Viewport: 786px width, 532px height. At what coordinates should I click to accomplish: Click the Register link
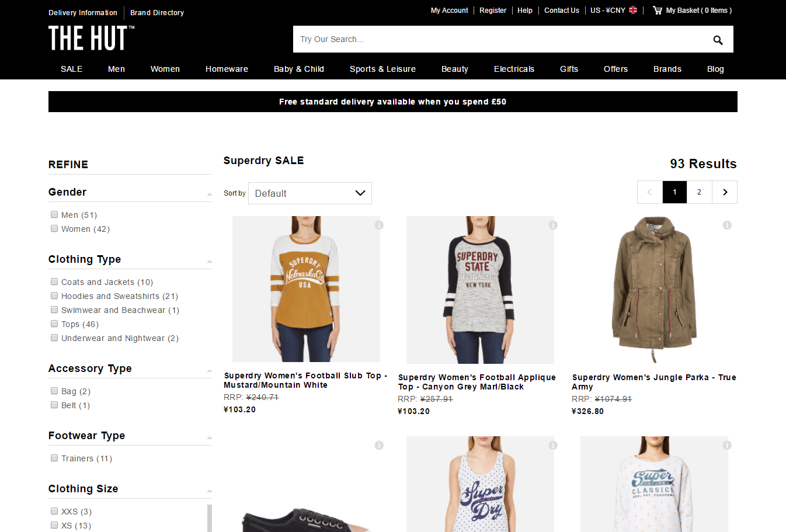[x=493, y=11]
